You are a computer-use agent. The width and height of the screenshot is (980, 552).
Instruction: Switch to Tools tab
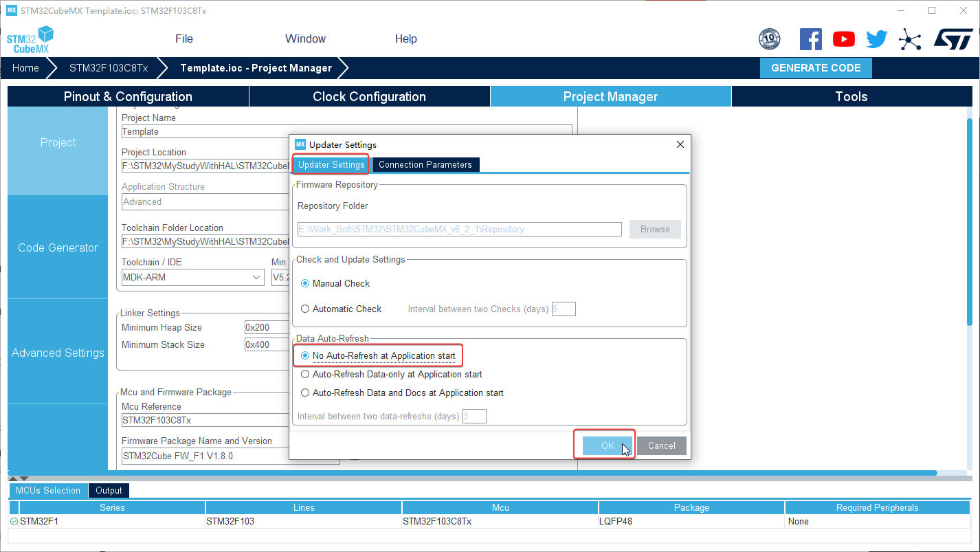pos(851,97)
